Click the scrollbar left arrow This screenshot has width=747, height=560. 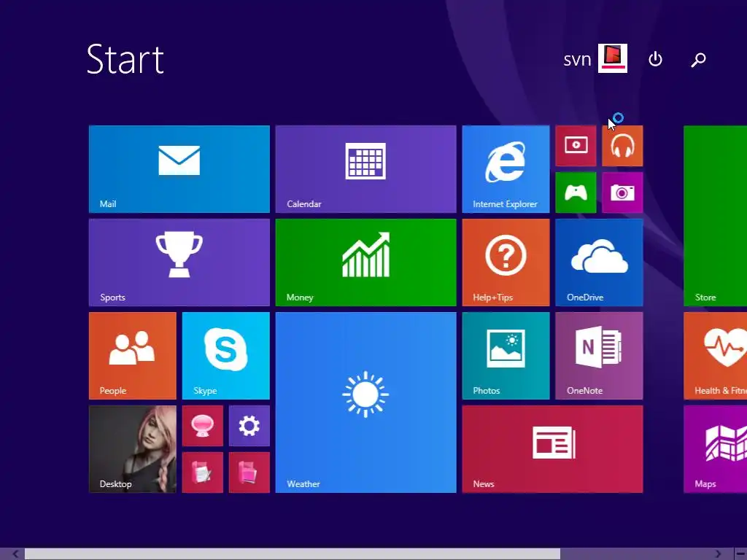[x=16, y=554]
